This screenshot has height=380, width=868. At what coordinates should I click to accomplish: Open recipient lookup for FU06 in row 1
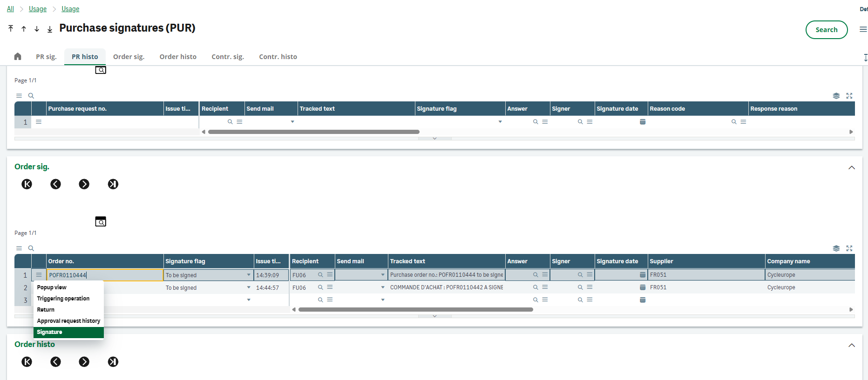(320, 275)
